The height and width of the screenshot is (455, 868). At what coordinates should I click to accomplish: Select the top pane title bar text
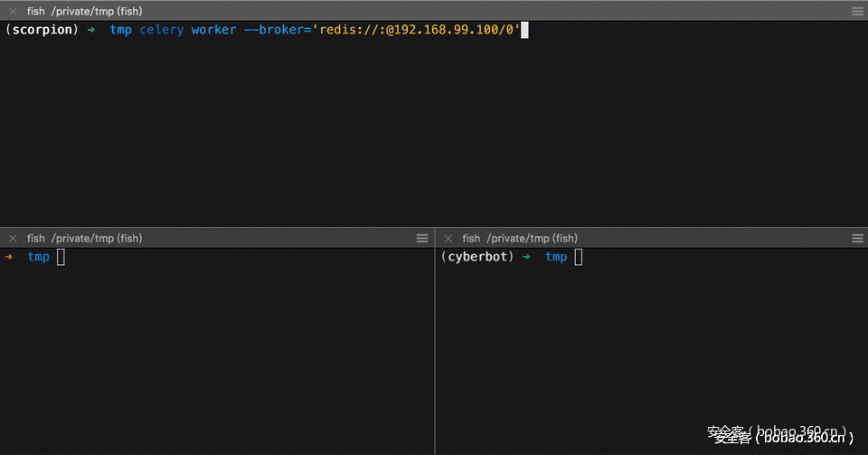point(84,11)
